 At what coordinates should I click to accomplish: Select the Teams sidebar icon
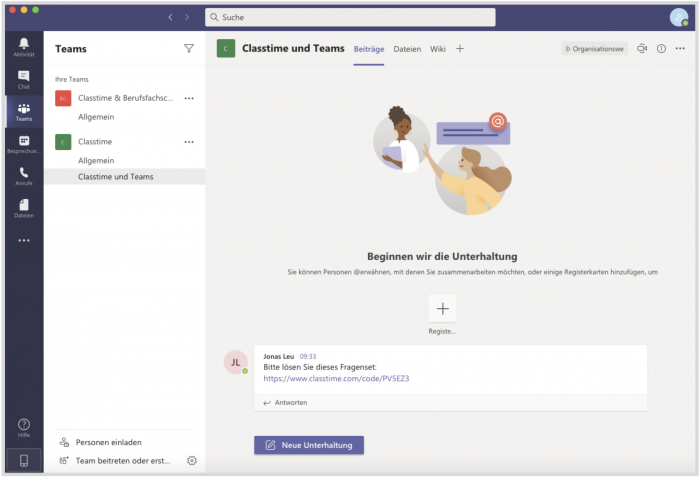coord(24,112)
